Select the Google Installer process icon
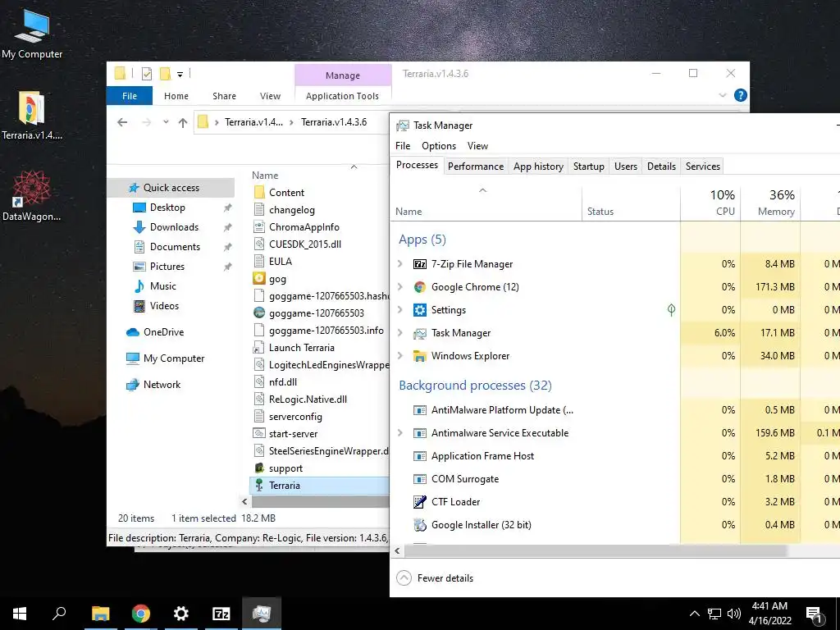The width and height of the screenshot is (840, 630). 419,525
